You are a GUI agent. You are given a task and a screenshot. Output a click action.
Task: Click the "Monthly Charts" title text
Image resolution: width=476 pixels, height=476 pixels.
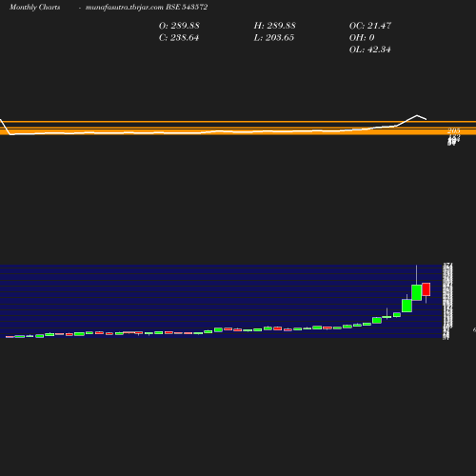35,7
